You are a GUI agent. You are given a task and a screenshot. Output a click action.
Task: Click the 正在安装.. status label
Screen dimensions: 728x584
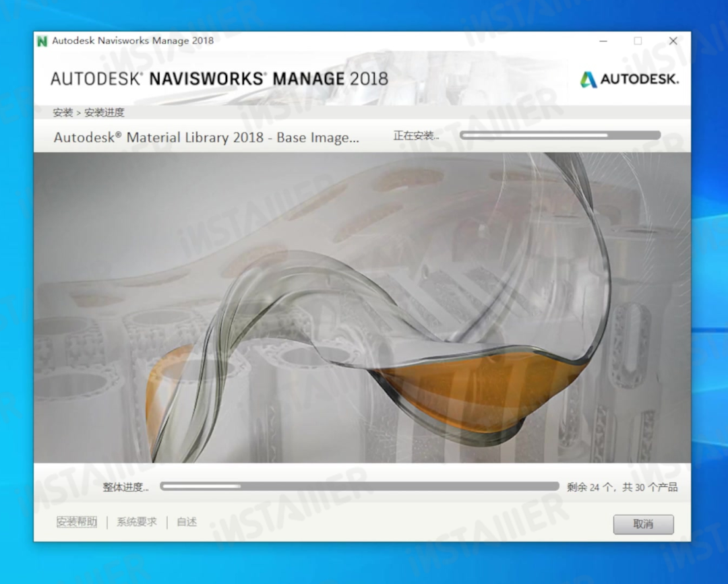pyautogui.click(x=416, y=135)
